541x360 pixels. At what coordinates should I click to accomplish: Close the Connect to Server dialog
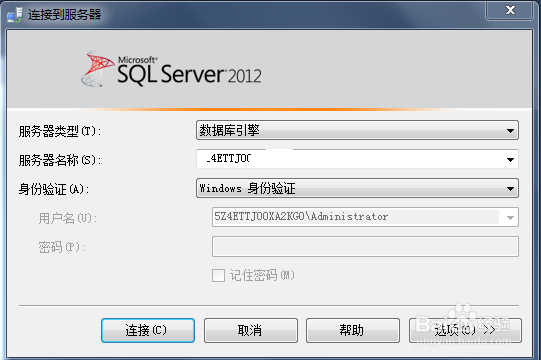(510, 10)
